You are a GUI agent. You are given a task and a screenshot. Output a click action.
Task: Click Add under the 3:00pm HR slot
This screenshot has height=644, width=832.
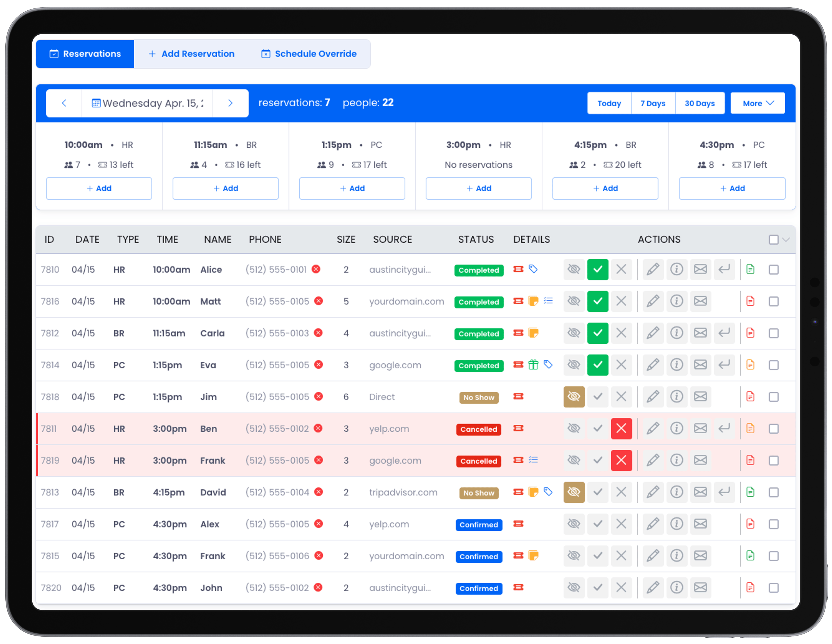pyautogui.click(x=478, y=188)
